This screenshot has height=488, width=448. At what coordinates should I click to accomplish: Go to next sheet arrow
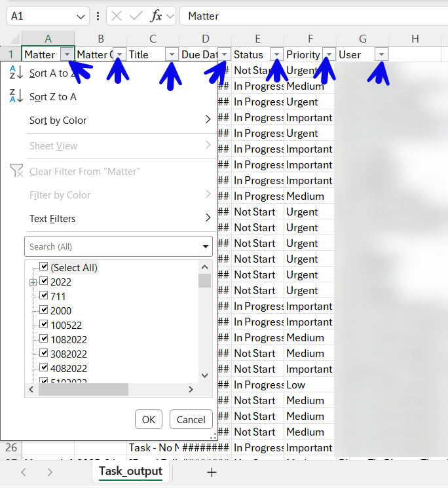coord(50,472)
